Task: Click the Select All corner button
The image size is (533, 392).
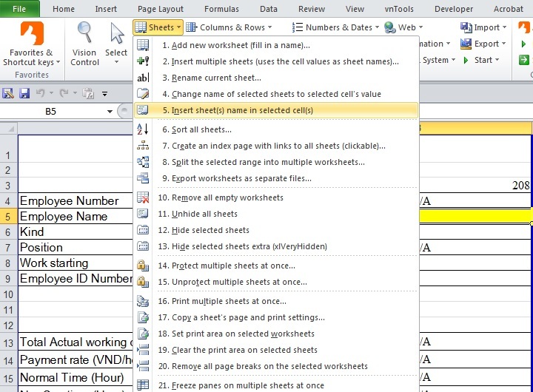Action: pos(8,129)
